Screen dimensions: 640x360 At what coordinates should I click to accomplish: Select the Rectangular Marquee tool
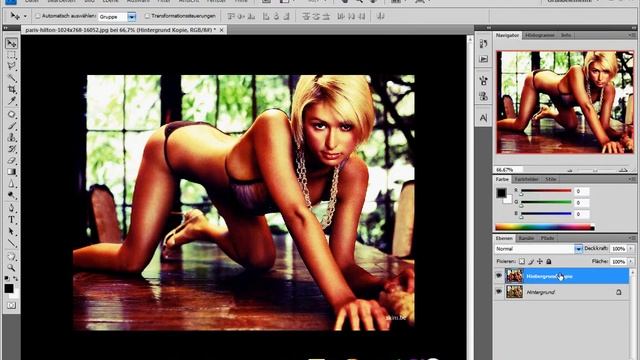point(11,55)
